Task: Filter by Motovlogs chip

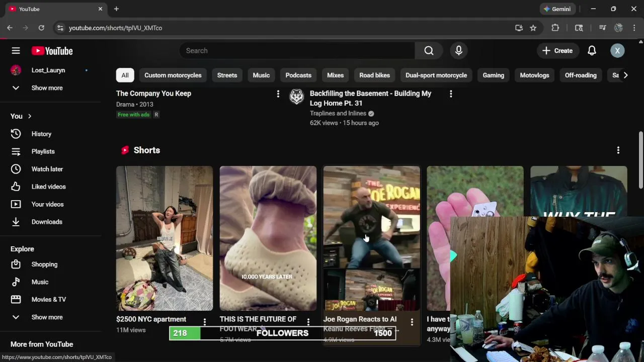Action: click(x=534, y=75)
